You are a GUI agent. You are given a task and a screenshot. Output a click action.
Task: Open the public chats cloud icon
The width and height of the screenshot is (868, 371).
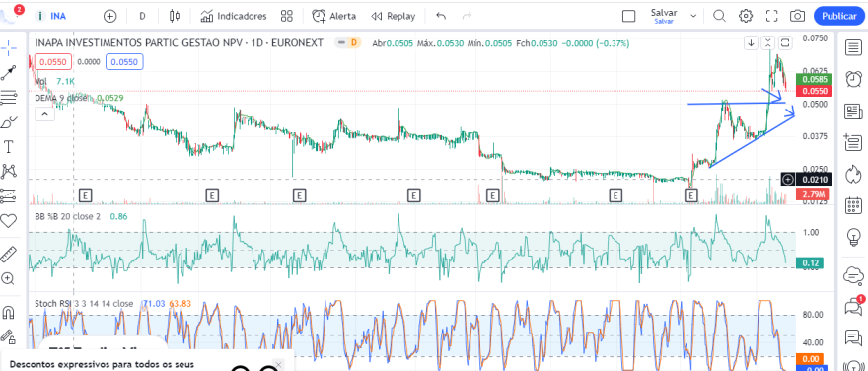pyautogui.click(x=853, y=274)
